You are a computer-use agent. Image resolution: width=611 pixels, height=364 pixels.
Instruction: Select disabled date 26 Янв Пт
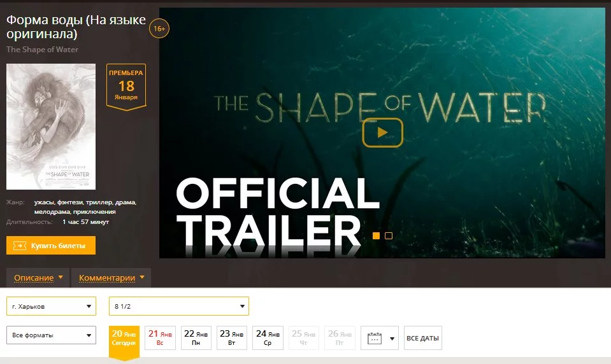click(x=340, y=338)
